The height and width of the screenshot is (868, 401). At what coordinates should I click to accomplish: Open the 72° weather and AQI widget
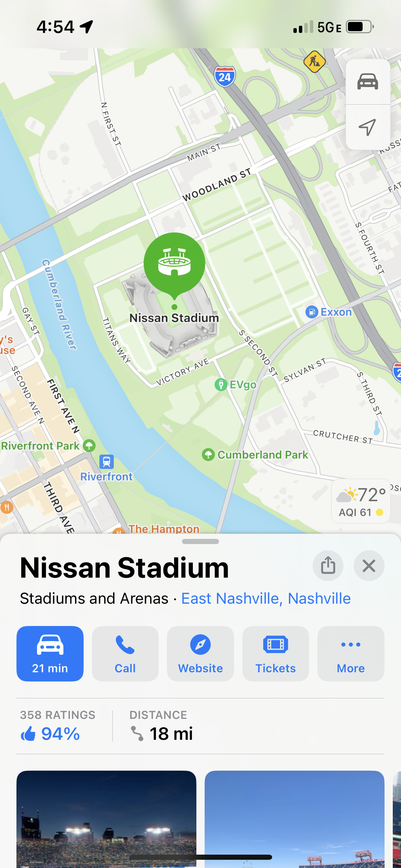(x=361, y=502)
